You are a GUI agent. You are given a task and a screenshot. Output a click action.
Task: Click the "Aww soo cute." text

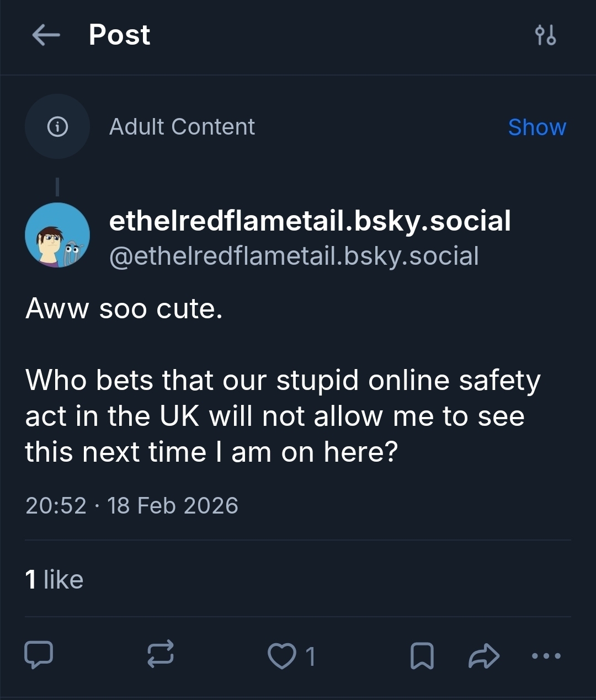124,308
